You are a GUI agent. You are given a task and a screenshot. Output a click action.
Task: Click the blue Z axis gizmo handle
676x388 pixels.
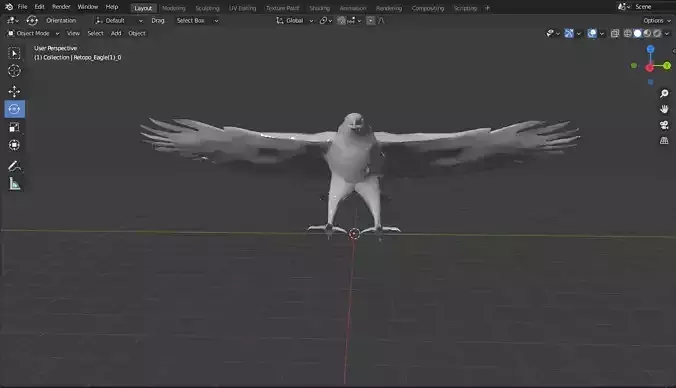pyautogui.click(x=651, y=50)
